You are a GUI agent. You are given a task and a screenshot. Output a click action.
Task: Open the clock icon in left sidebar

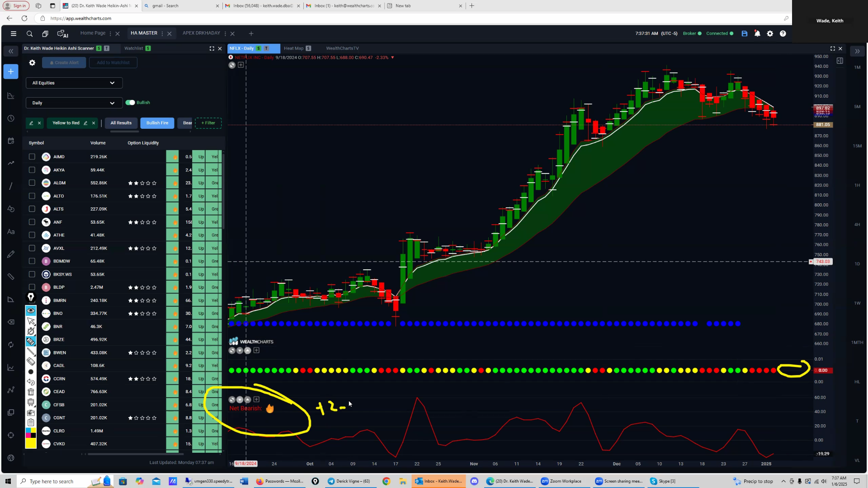click(x=11, y=118)
